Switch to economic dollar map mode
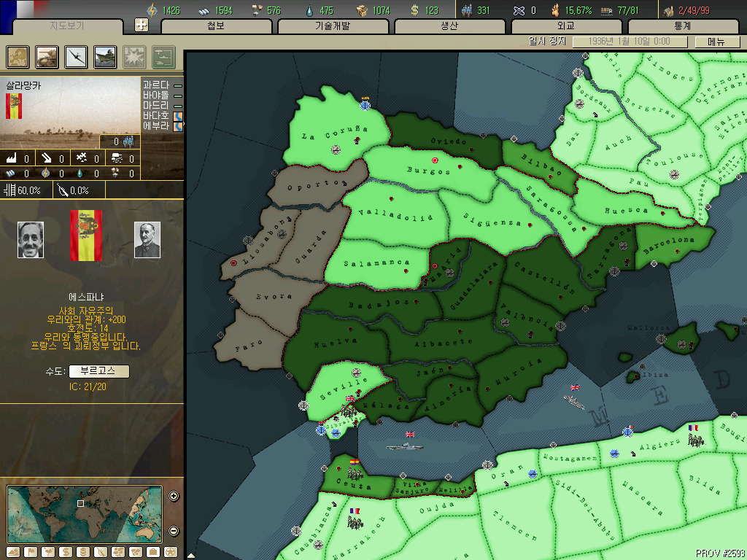Image resolution: width=747 pixels, height=560 pixels. point(66,552)
